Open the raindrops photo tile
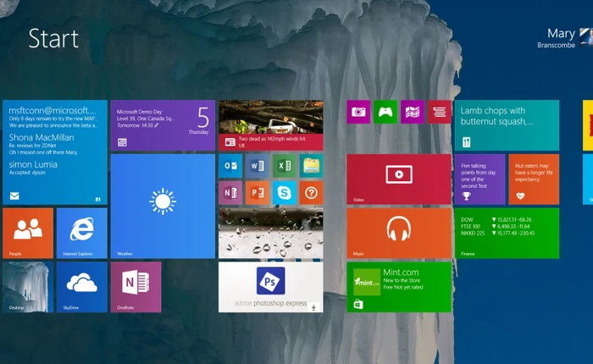593x364 pixels. coord(271,234)
